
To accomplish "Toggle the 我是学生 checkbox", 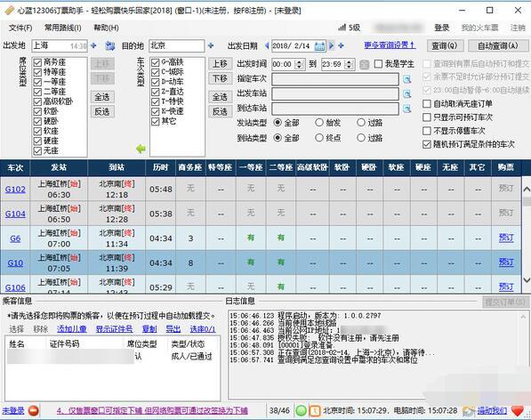I will pos(379,64).
